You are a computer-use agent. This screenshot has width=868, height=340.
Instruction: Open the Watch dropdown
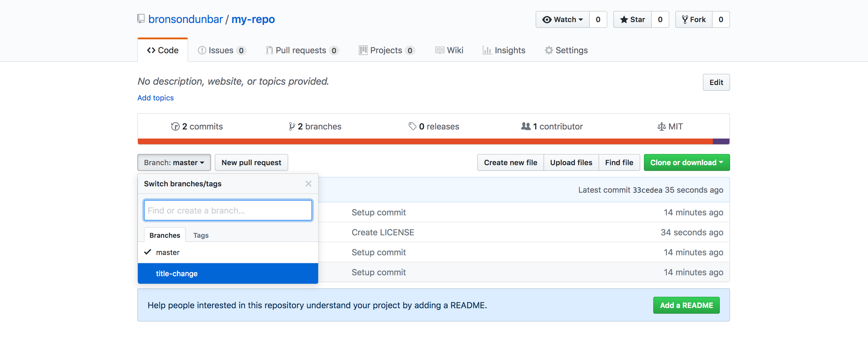(x=562, y=20)
